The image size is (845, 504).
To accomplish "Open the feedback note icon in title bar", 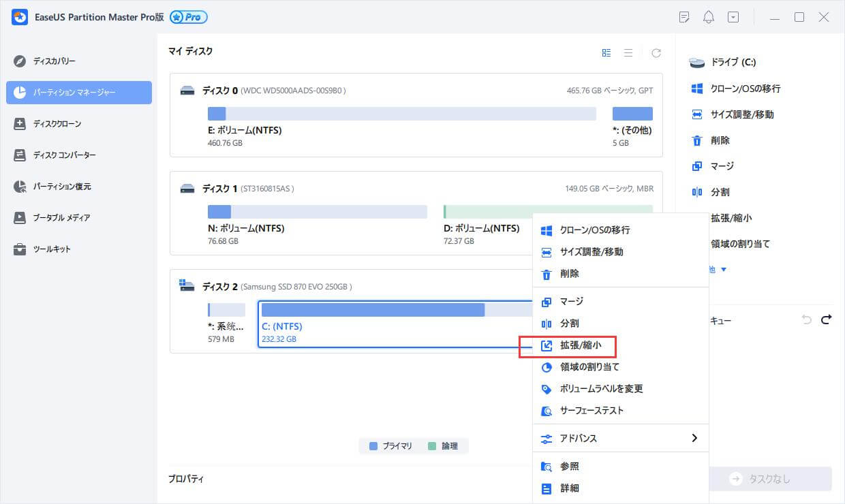I will (685, 18).
